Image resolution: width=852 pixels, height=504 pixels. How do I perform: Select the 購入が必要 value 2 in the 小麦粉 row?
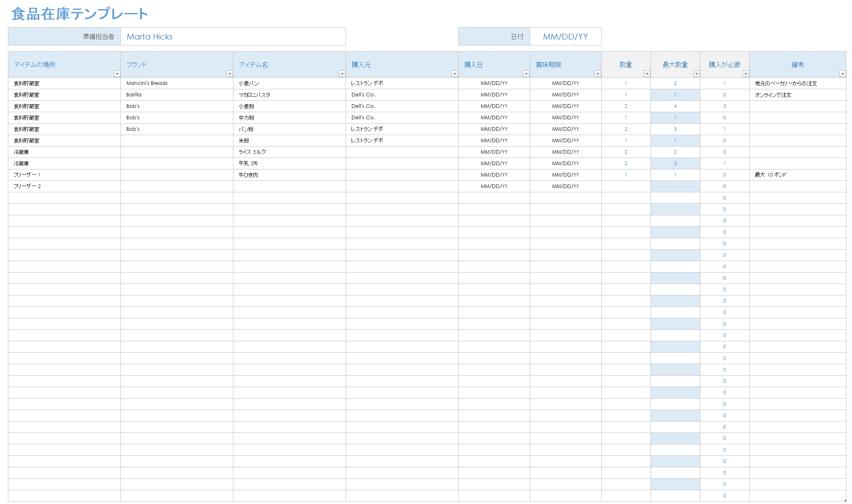click(x=725, y=106)
